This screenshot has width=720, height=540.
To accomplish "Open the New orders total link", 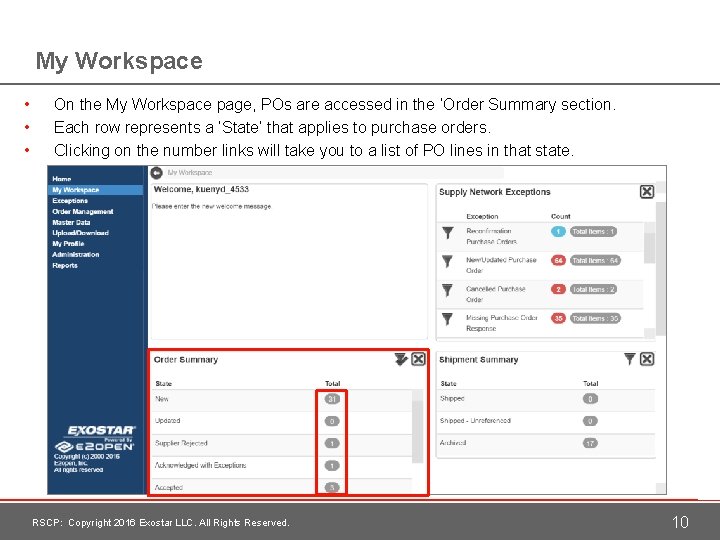I will [x=332, y=399].
